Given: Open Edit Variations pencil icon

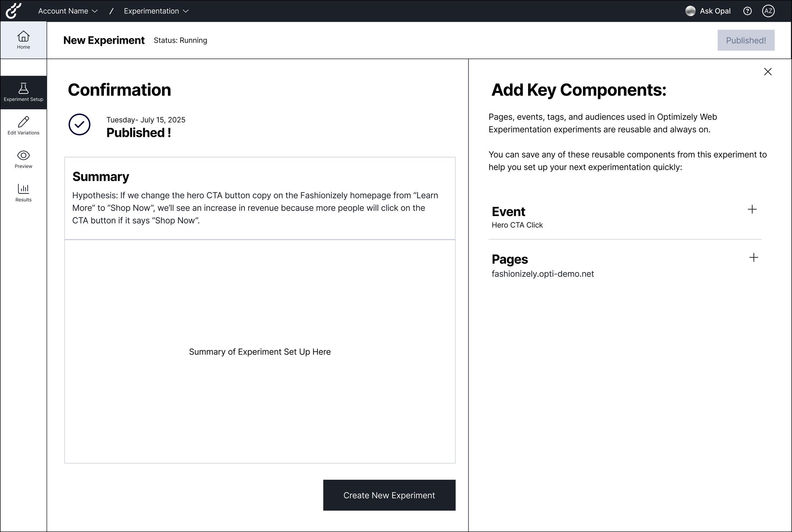Looking at the screenshot, I should (23, 122).
